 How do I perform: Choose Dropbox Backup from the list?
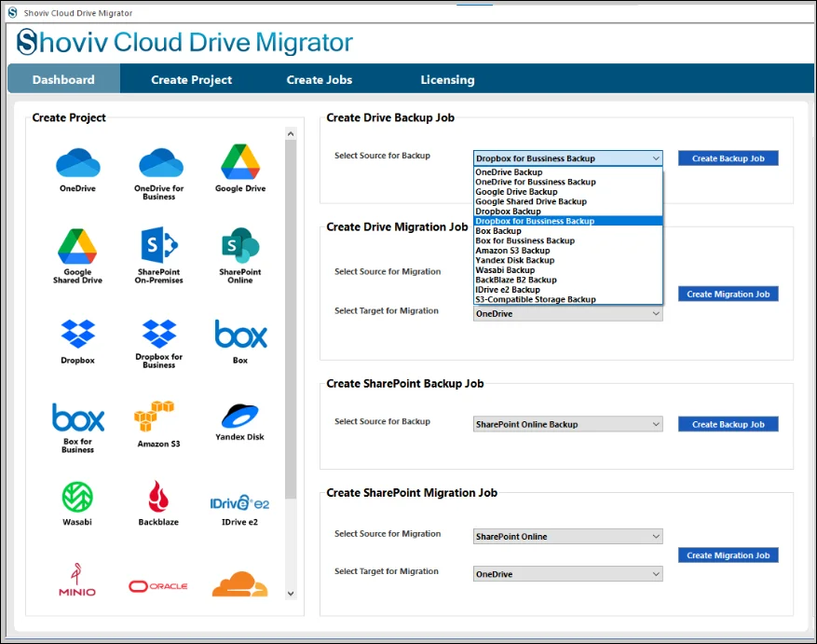[x=568, y=212]
